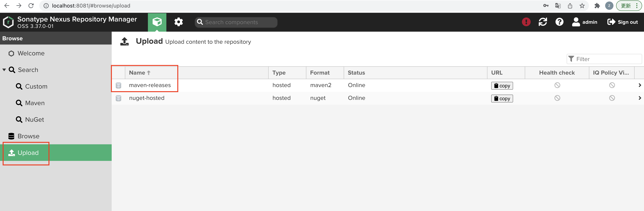Copy the maven-releases repository URL

coord(502,86)
